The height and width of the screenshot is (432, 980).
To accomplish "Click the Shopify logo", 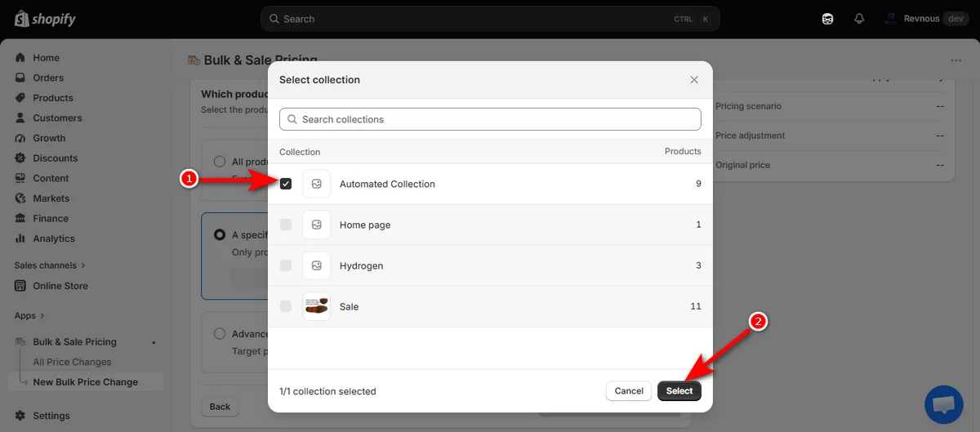I will 44,18.
